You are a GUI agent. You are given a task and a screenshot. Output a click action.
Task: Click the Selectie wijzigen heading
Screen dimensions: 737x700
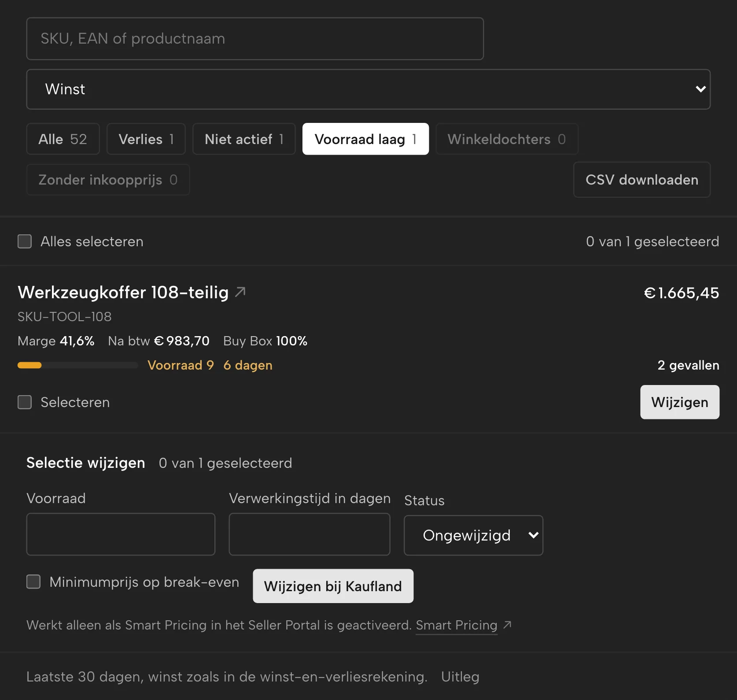(x=86, y=463)
